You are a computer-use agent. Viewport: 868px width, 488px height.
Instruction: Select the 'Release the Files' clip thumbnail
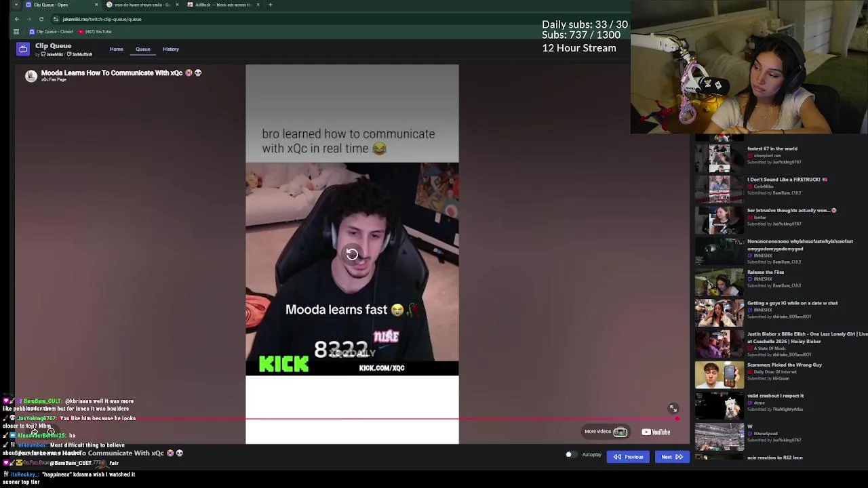(719, 281)
